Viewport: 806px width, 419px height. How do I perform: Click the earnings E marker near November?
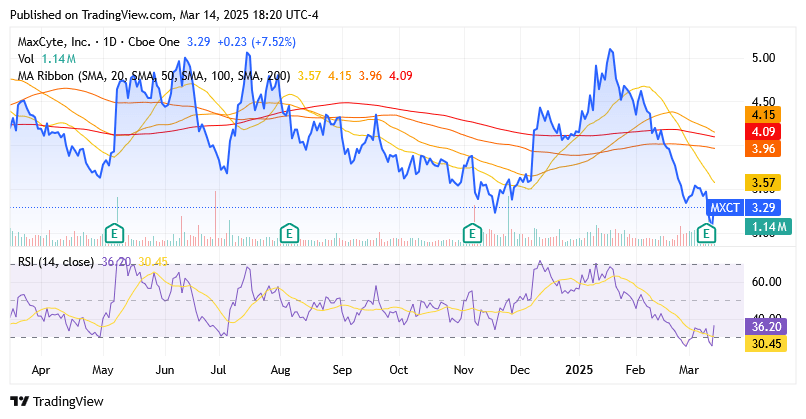click(472, 234)
